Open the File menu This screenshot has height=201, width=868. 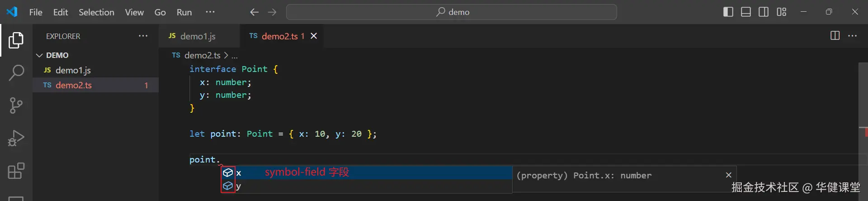tap(36, 12)
